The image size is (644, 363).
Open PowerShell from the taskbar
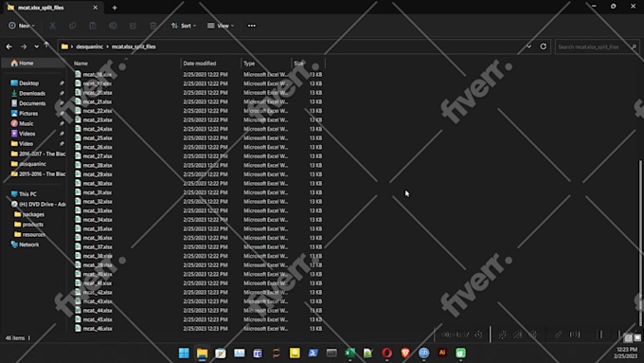pyautogui.click(x=313, y=353)
